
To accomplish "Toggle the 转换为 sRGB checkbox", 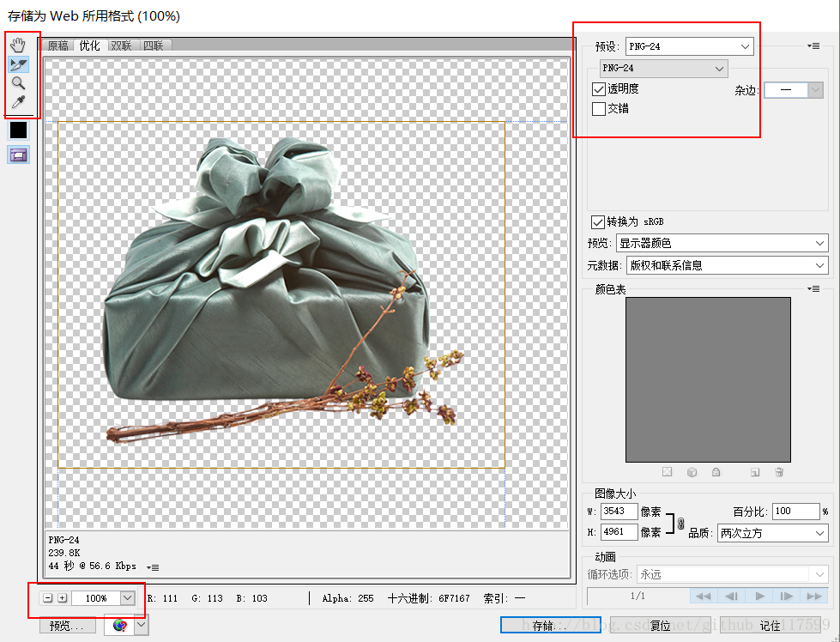I will [x=597, y=221].
